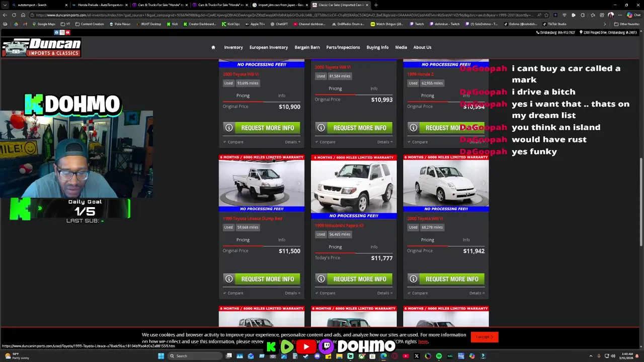644x362 pixels.
Task: Open the ChatGPT bookmark
Action: (279, 24)
